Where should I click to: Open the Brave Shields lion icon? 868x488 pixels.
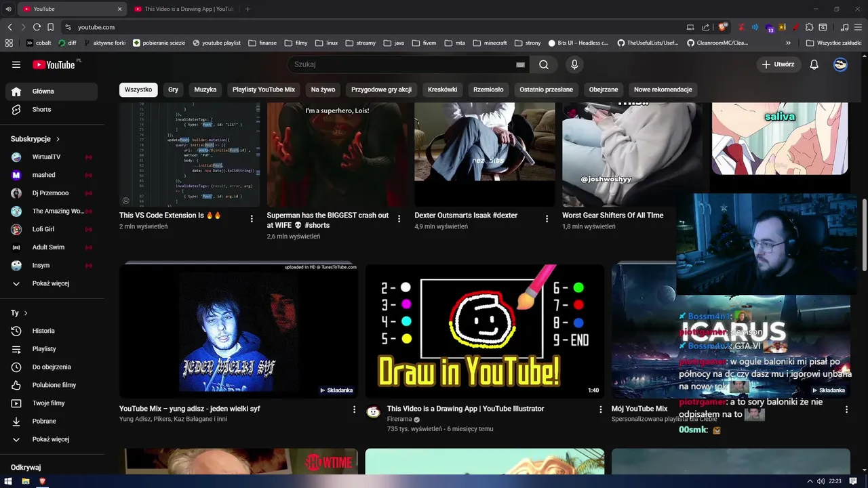click(723, 27)
